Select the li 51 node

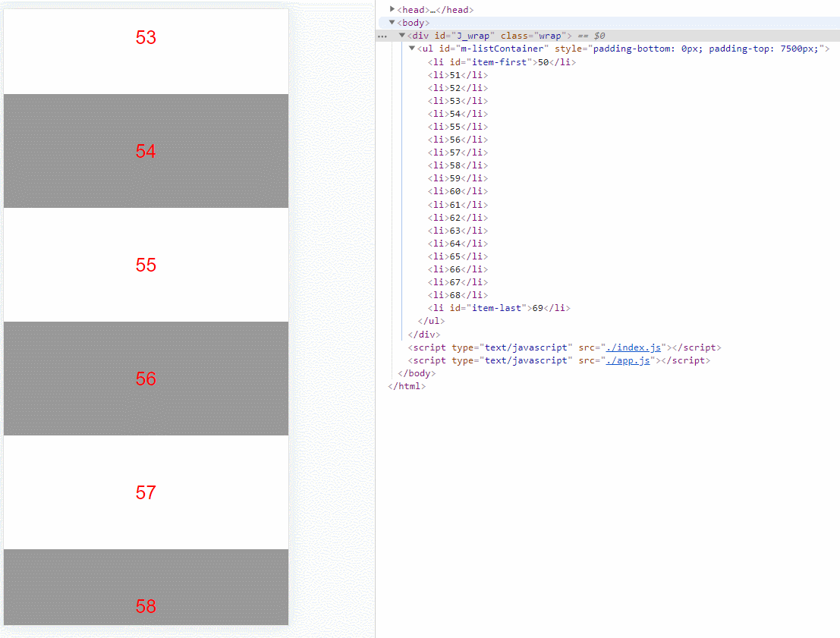pyautogui.click(x=458, y=75)
